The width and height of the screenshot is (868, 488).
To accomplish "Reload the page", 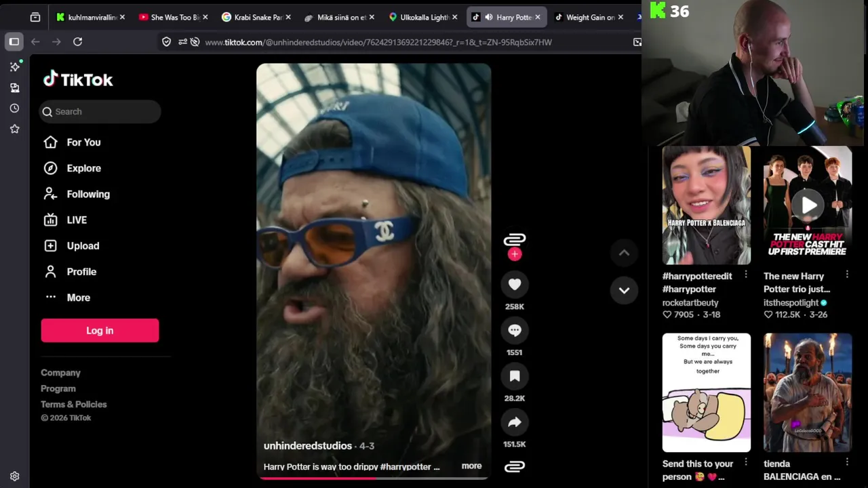I will click(x=77, y=42).
